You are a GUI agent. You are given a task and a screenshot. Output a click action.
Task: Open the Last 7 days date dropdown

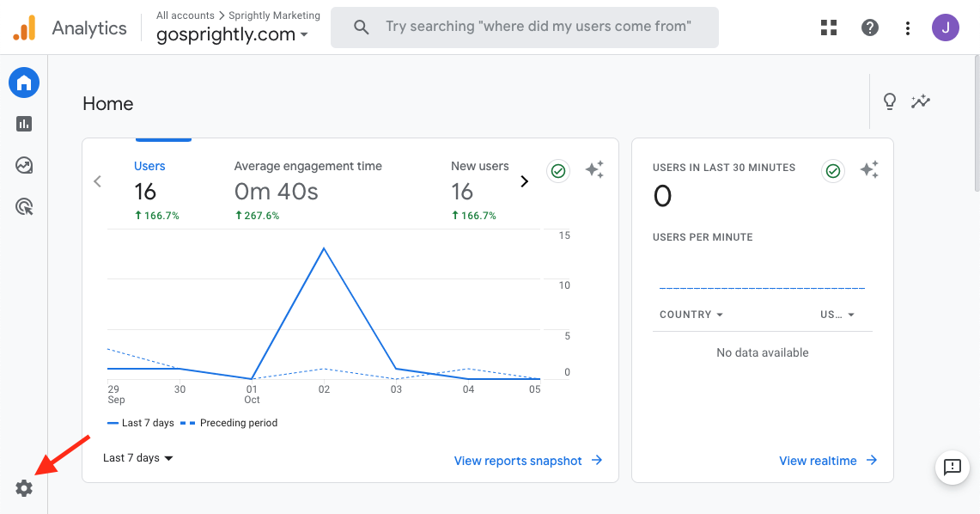137,458
